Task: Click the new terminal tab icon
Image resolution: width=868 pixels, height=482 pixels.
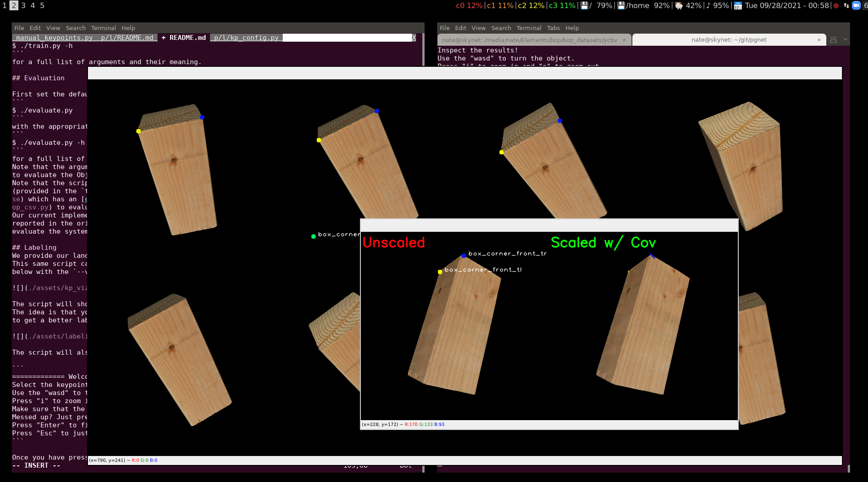Action: (x=833, y=40)
